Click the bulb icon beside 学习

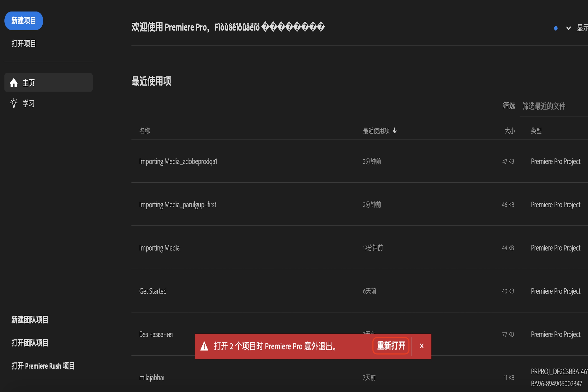point(14,103)
